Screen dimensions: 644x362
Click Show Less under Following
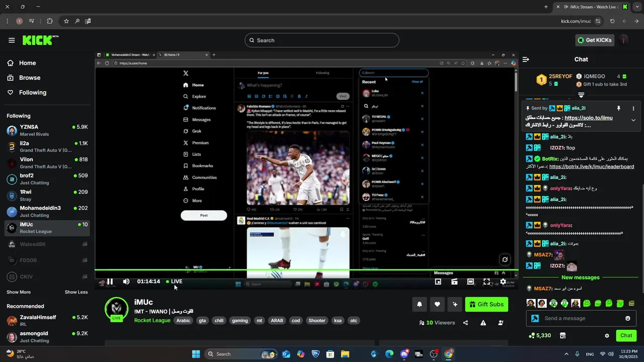[x=76, y=292]
